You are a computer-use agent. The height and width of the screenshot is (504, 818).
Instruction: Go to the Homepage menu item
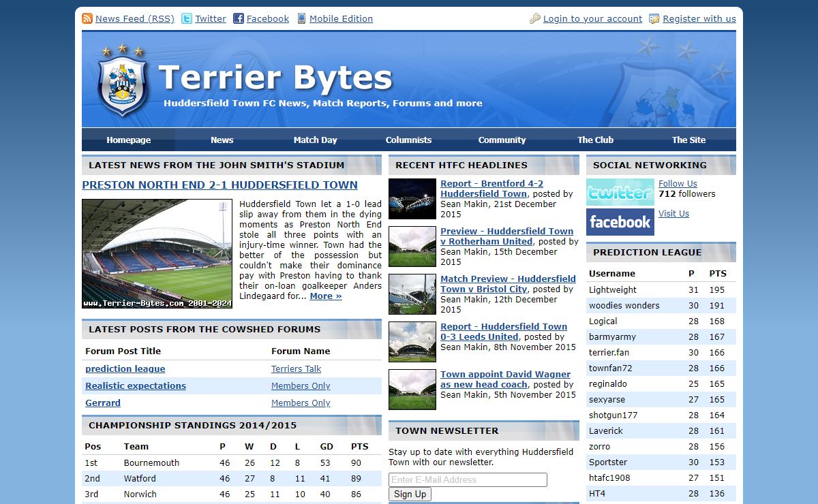128,140
